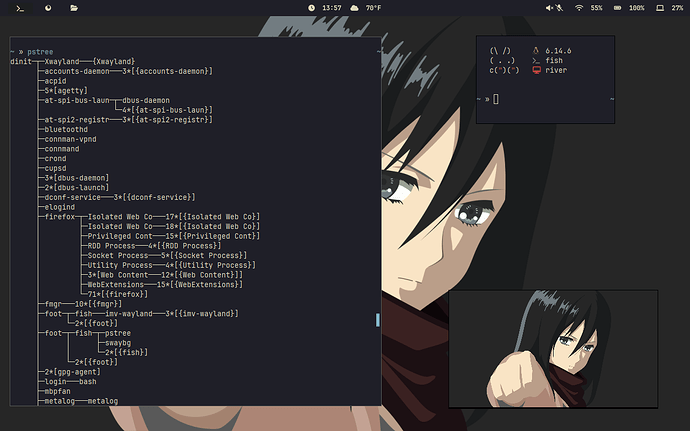Focus the prompt cursor in the small terminal
This screenshot has height=431, width=690.
click(x=496, y=99)
